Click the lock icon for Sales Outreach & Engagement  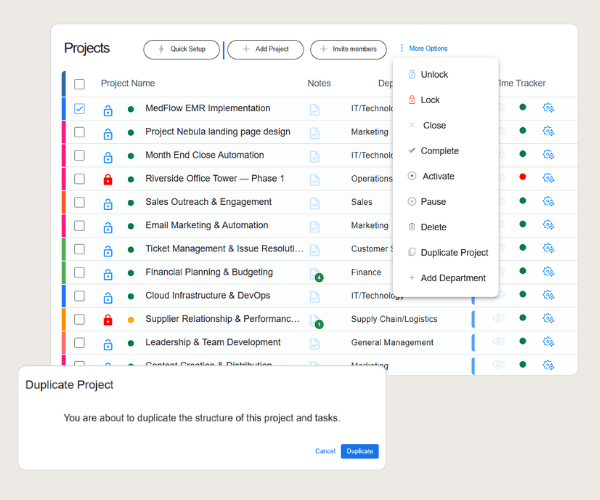coord(108,204)
